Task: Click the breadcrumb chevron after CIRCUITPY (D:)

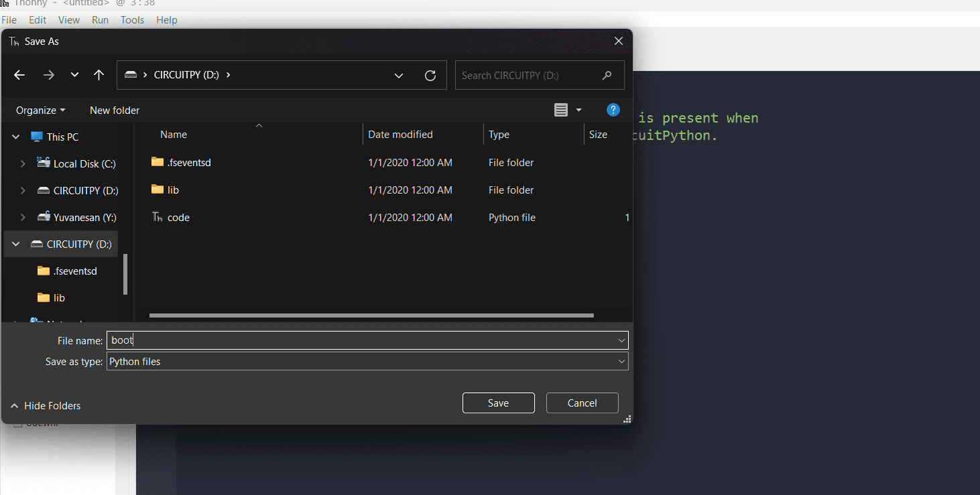Action: pos(229,74)
